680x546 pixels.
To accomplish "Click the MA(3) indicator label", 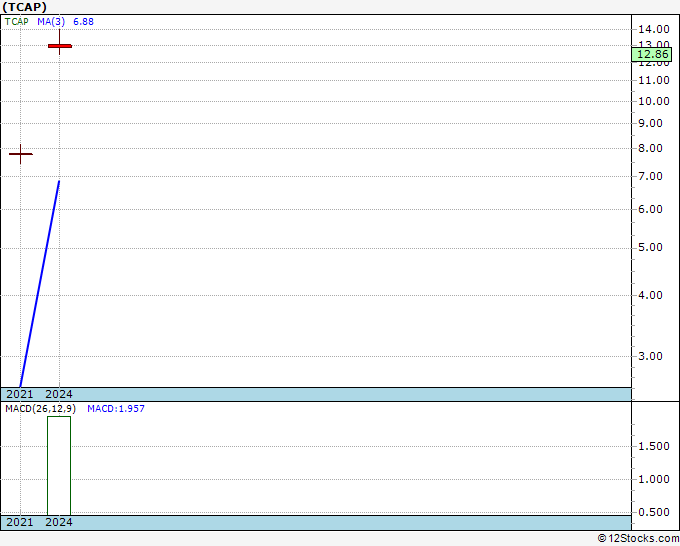I will pyautogui.click(x=51, y=22).
